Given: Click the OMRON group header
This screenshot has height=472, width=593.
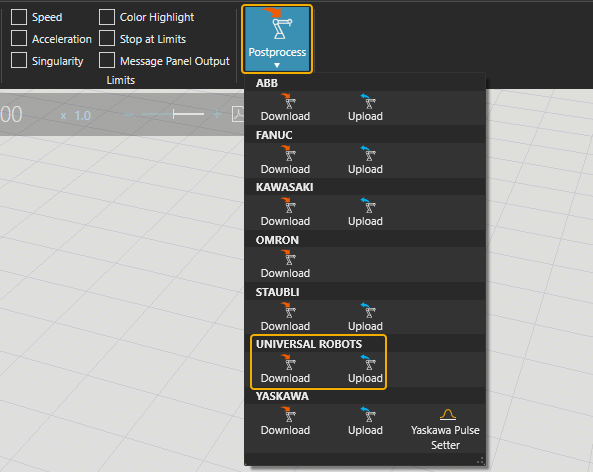Looking at the screenshot, I should (x=277, y=240).
